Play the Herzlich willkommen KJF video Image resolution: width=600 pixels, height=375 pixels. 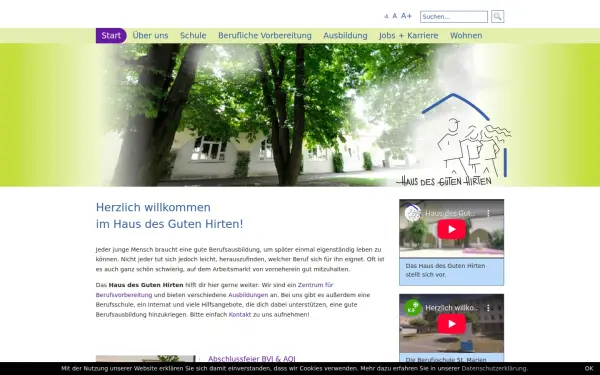(452, 324)
